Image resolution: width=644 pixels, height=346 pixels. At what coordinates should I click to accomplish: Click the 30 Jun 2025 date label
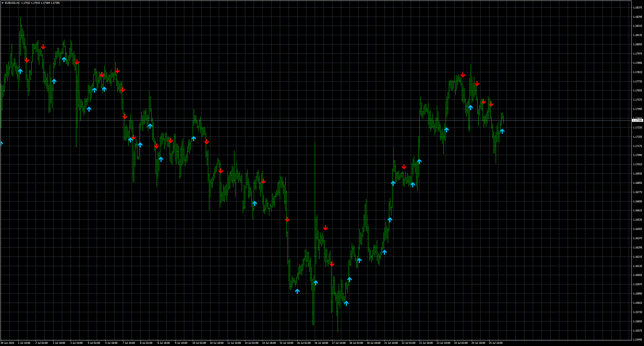(7, 343)
